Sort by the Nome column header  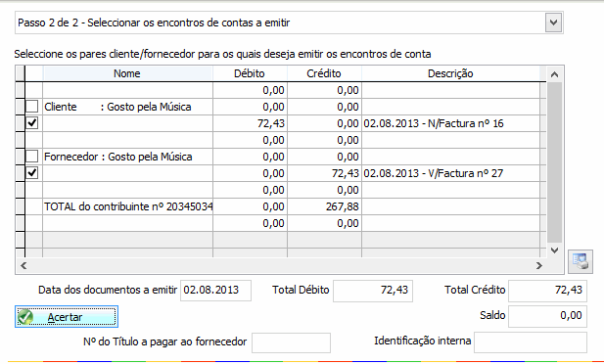(x=127, y=73)
